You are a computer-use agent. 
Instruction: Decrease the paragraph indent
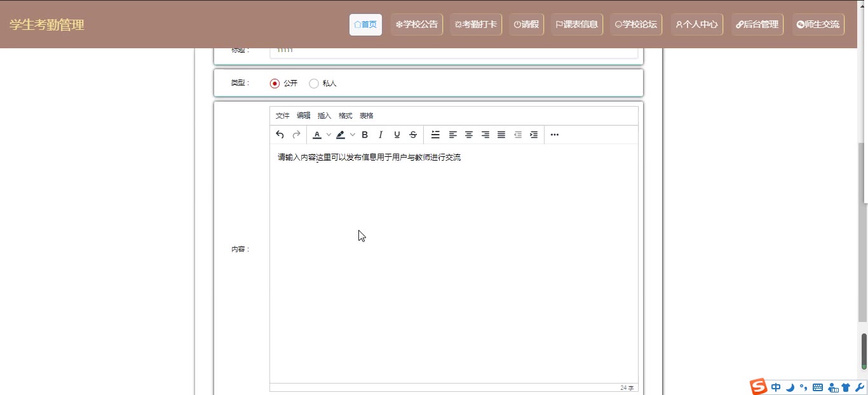tap(518, 135)
